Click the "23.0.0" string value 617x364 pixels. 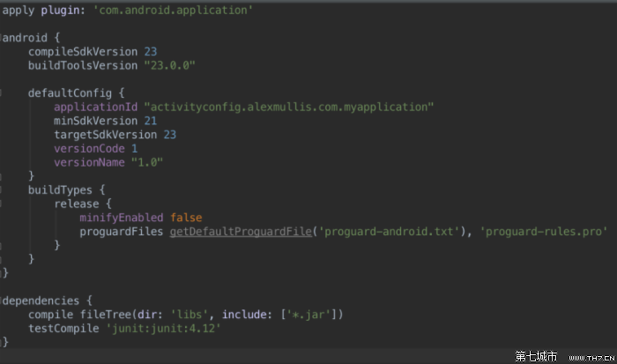[x=169, y=65]
